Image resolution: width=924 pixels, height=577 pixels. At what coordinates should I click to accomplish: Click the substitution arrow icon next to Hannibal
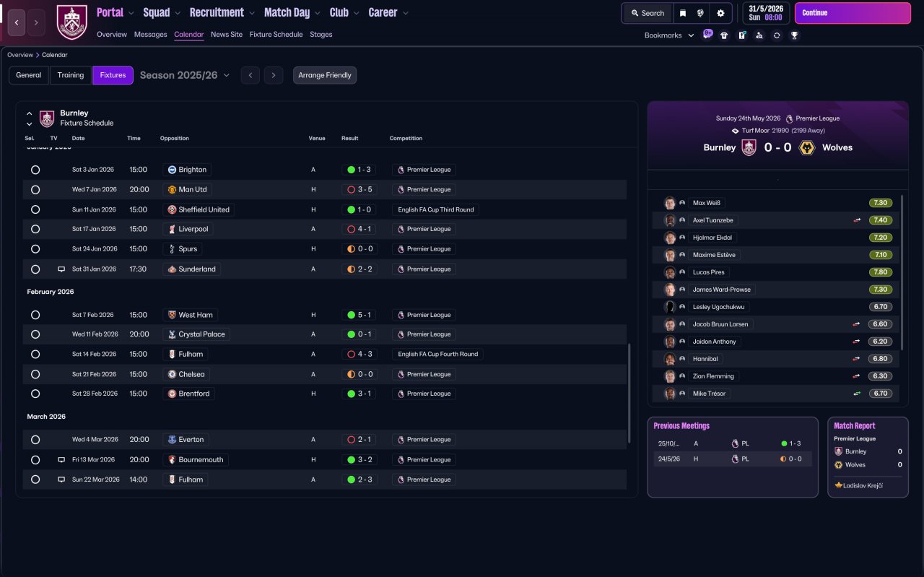(x=857, y=359)
